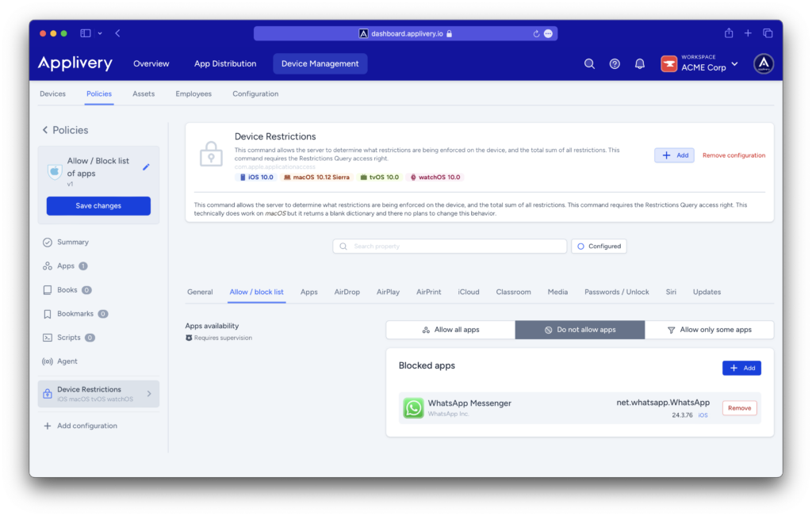Viewport: 812px width, 516px height.
Task: Remove WhatsApp Messenger from blocked apps
Action: point(739,407)
